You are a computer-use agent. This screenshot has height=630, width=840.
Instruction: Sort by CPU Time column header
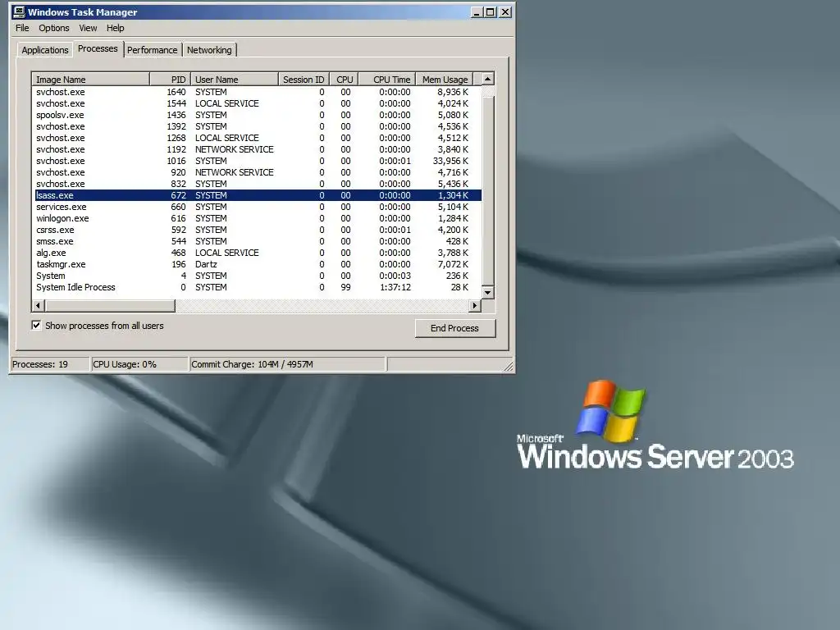tap(387, 80)
